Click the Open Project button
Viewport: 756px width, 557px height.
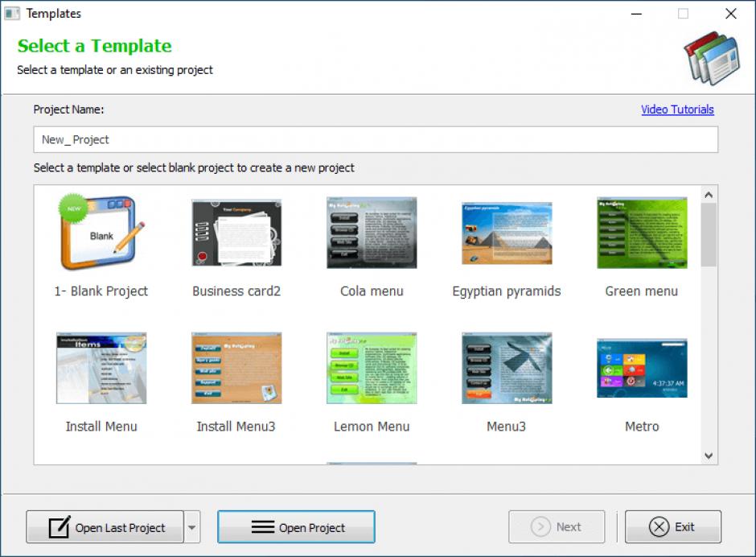click(x=296, y=527)
